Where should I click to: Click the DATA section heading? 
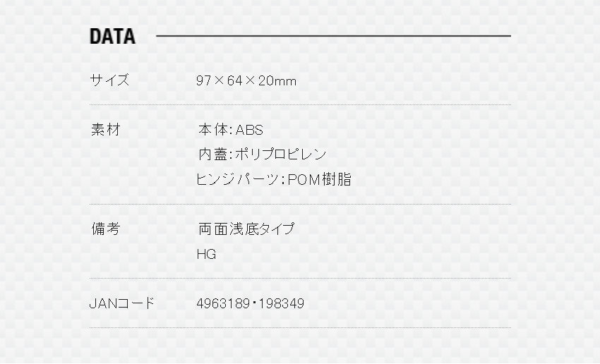(112, 36)
